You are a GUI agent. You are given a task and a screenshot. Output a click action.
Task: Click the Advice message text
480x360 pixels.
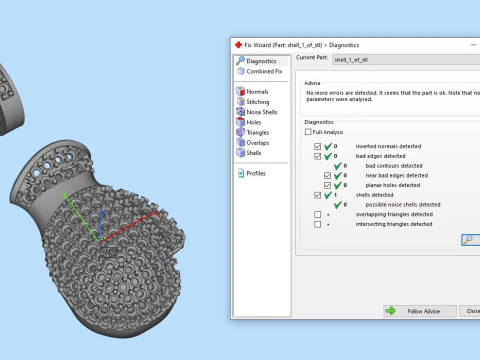coord(393,96)
